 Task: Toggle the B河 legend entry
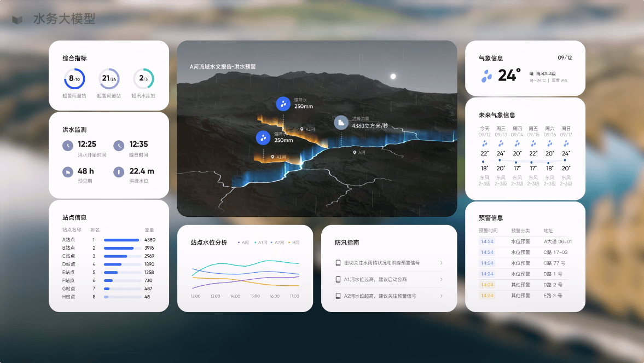pos(294,243)
